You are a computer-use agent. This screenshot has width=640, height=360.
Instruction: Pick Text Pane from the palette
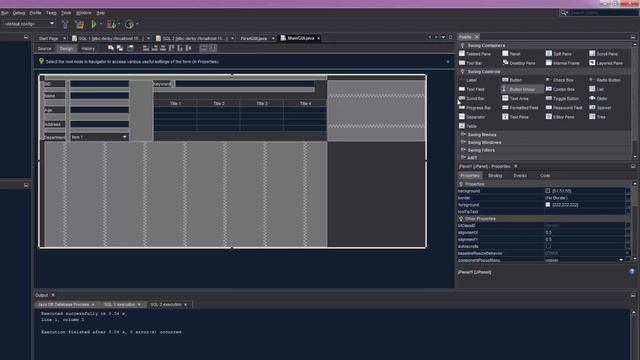pyautogui.click(x=516, y=117)
